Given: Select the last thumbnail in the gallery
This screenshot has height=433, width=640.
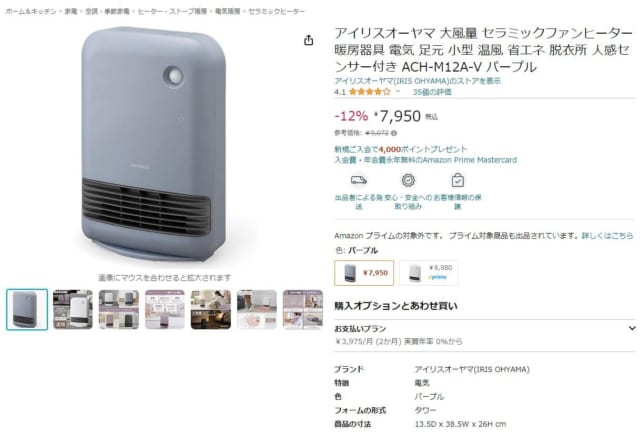Looking at the screenshot, I should pos(302,309).
